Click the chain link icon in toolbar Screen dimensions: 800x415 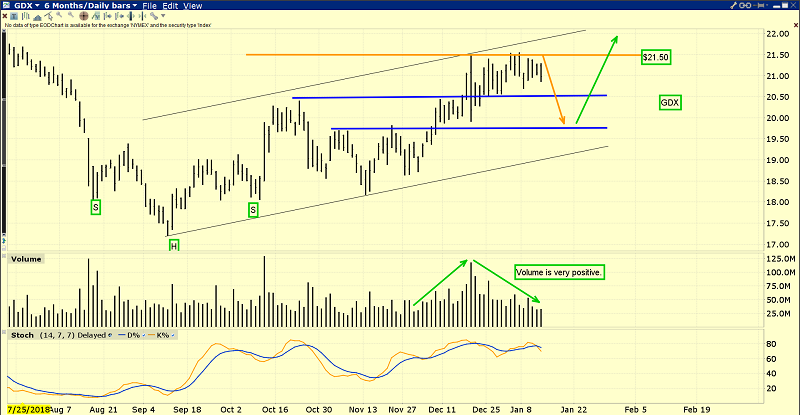click(x=154, y=16)
